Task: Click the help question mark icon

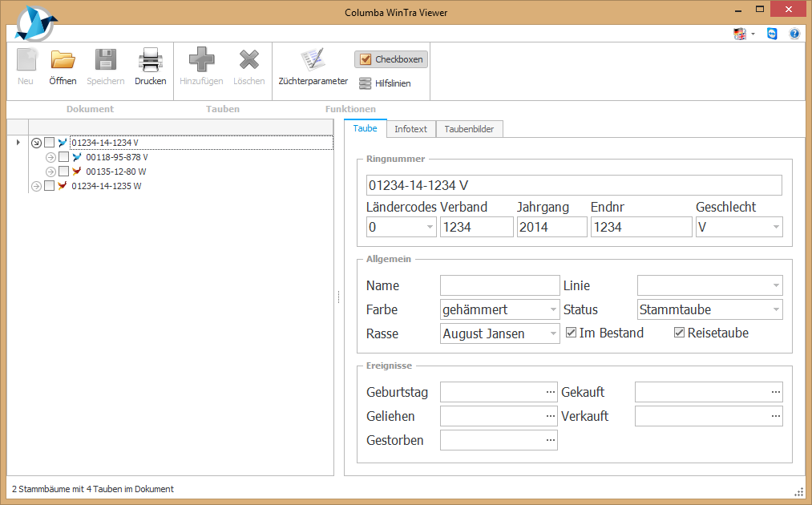Action: (794, 34)
